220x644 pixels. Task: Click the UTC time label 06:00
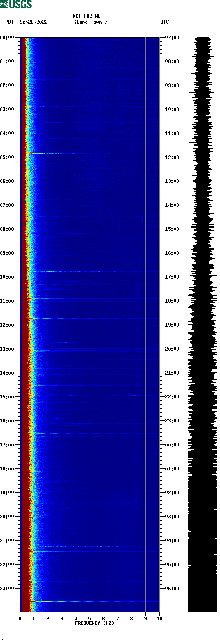(x=172, y=589)
